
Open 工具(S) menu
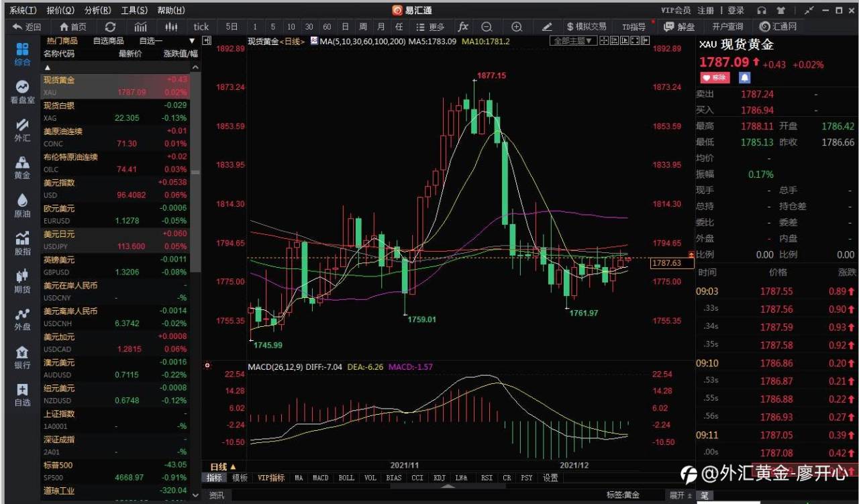coord(134,10)
